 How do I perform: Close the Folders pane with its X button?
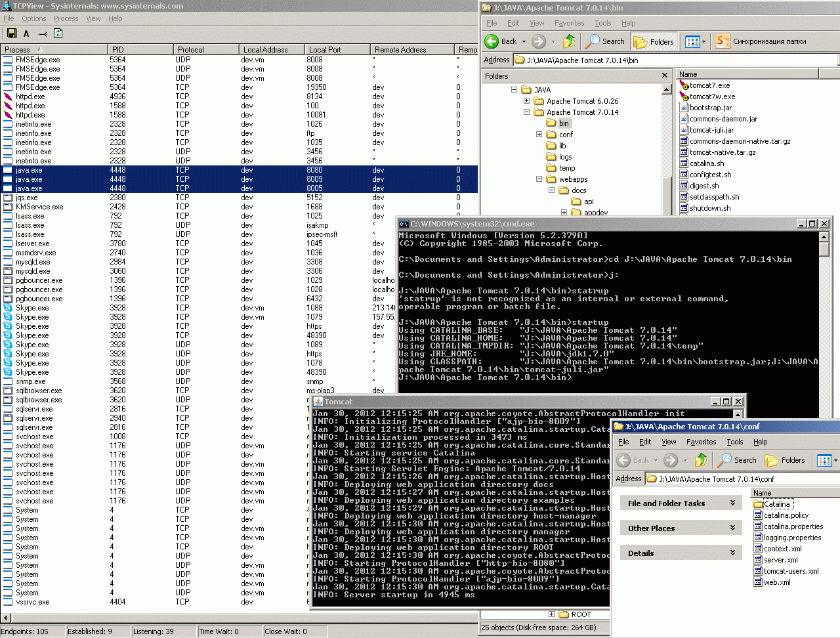pos(665,75)
